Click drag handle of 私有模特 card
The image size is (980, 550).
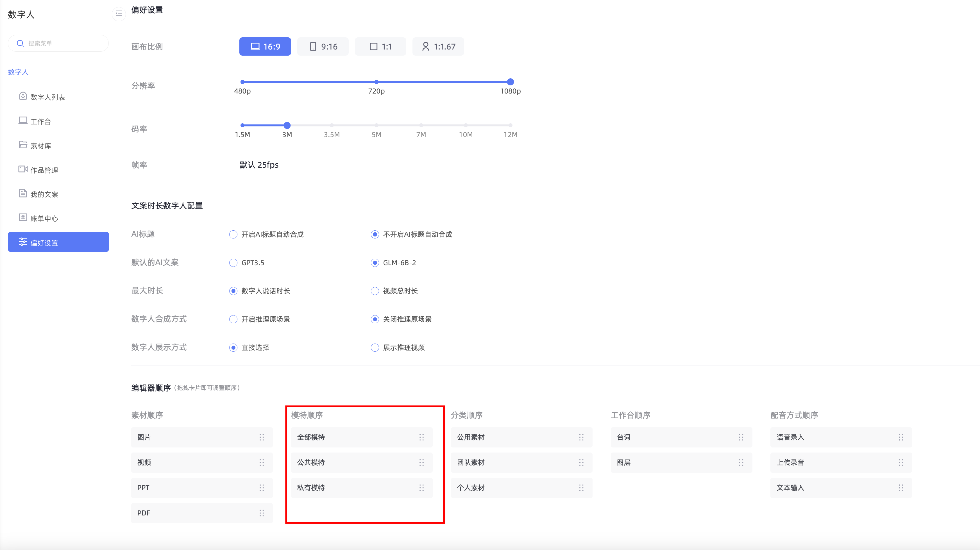421,488
